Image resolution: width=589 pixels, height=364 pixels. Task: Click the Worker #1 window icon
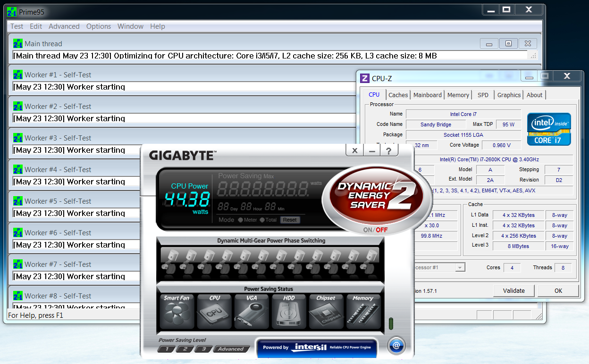[x=18, y=74]
